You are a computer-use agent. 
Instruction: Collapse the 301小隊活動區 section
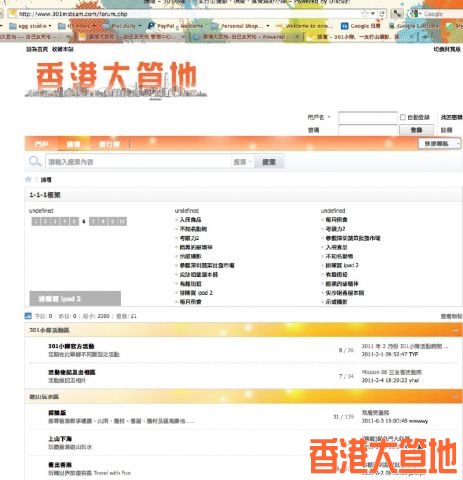455,330
